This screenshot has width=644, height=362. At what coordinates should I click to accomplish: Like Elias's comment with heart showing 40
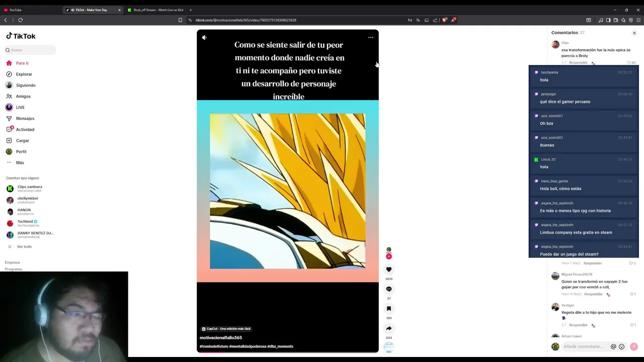(x=631, y=63)
